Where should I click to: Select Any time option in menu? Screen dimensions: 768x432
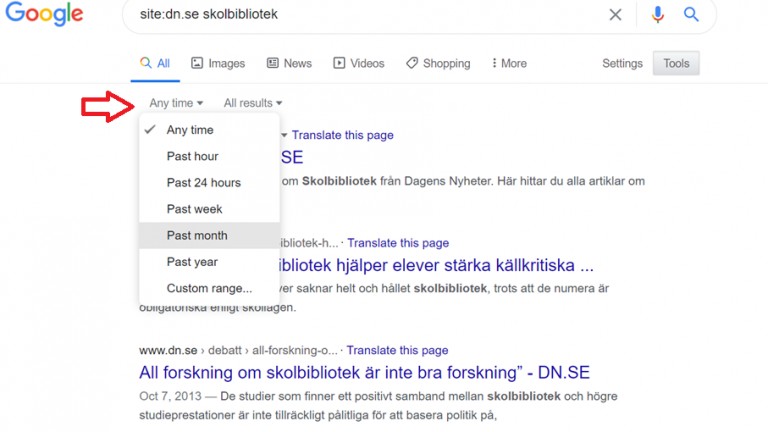point(209,130)
